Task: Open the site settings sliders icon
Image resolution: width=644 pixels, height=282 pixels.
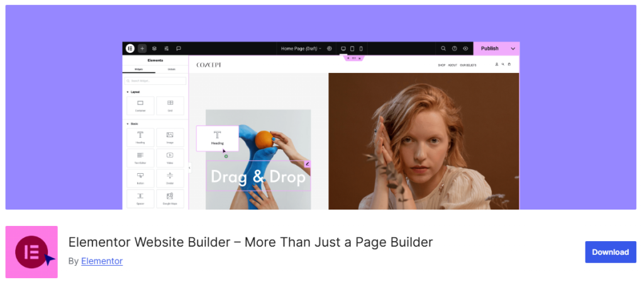Action: [x=166, y=48]
